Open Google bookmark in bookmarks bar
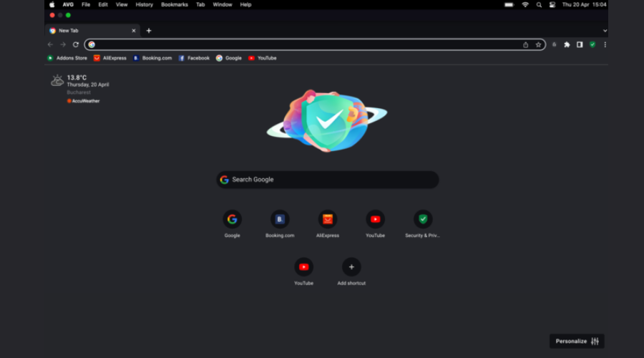The width and height of the screenshot is (644, 358). [229, 58]
